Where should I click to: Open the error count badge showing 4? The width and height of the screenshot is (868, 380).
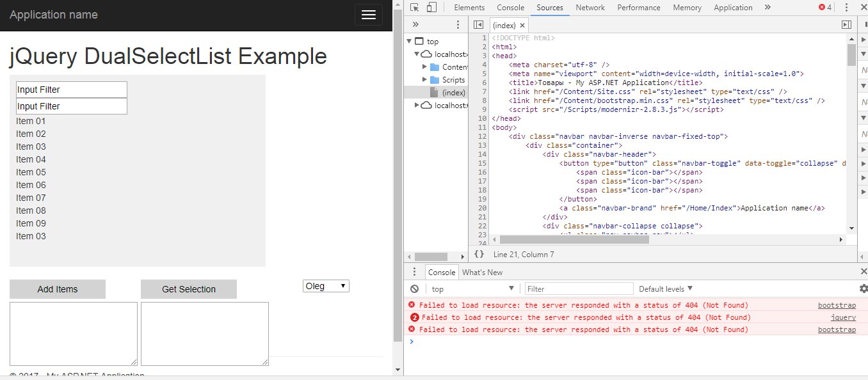point(825,8)
